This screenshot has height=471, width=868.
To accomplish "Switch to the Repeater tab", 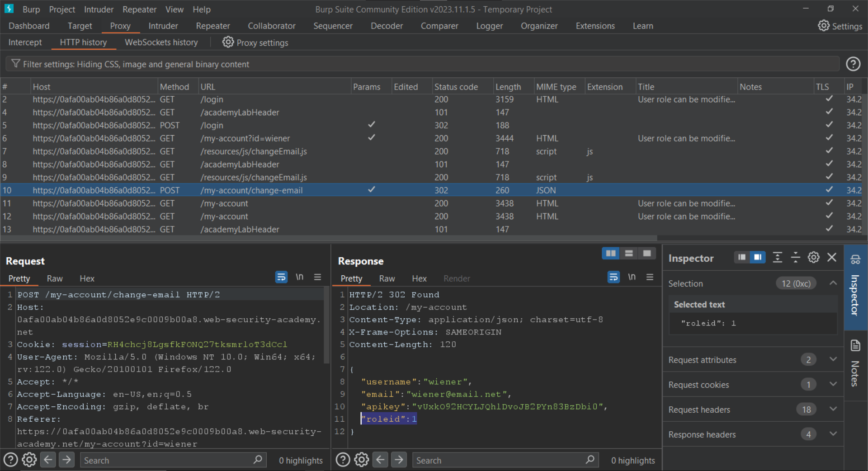I will tap(212, 26).
